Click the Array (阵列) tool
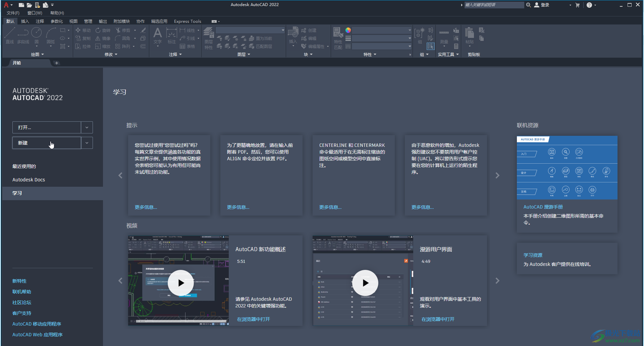 pyautogui.click(x=123, y=46)
